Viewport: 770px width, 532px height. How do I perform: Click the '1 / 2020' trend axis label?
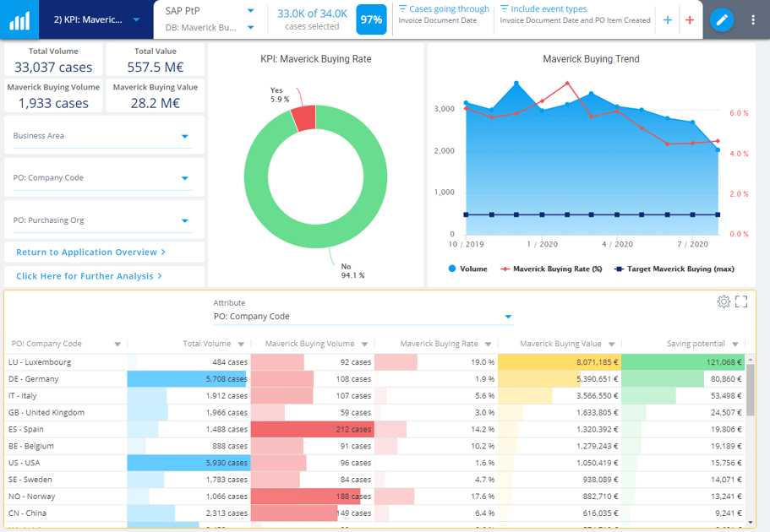pyautogui.click(x=542, y=244)
